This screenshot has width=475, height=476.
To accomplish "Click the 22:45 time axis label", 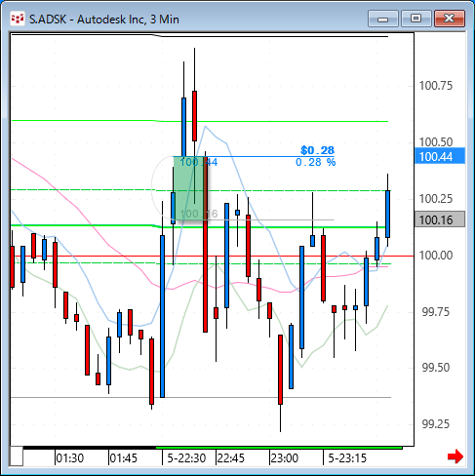I will tap(231, 457).
